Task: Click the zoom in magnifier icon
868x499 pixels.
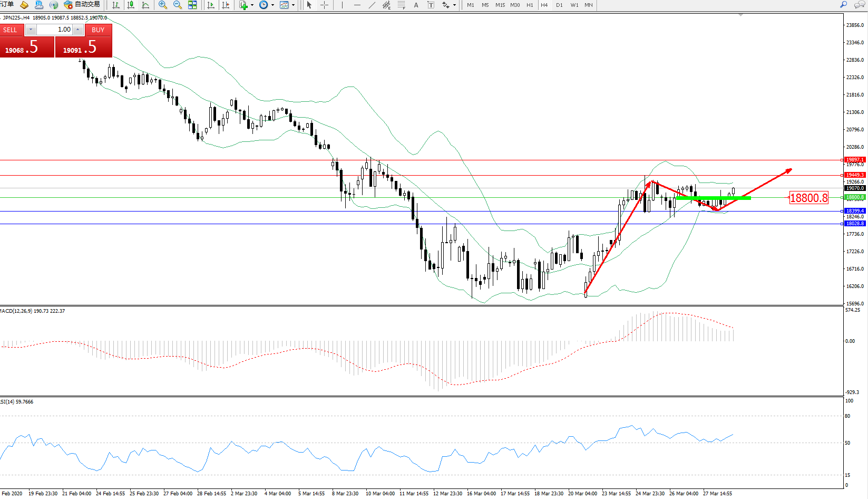Action: pos(163,5)
